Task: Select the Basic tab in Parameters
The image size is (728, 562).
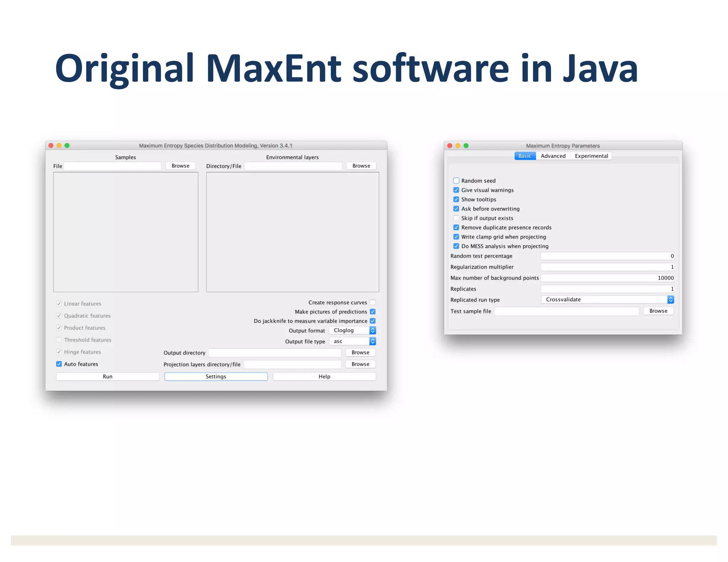Action: (525, 156)
